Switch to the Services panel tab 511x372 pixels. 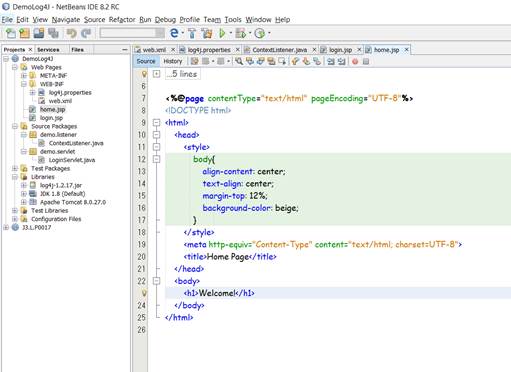[48, 50]
